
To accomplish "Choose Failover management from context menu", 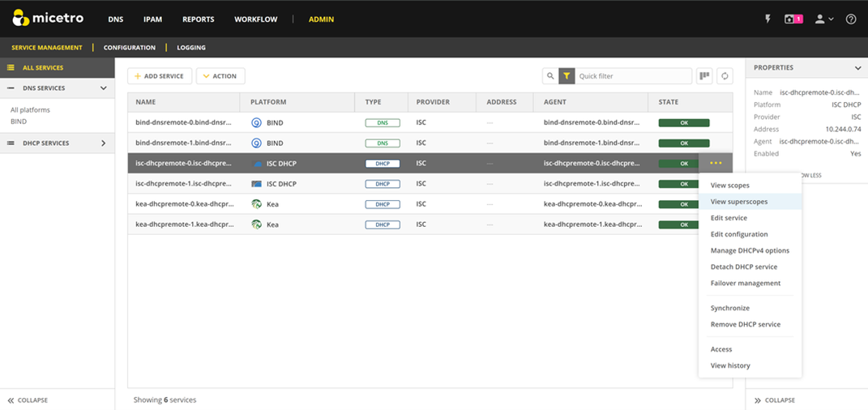I will click(x=745, y=283).
